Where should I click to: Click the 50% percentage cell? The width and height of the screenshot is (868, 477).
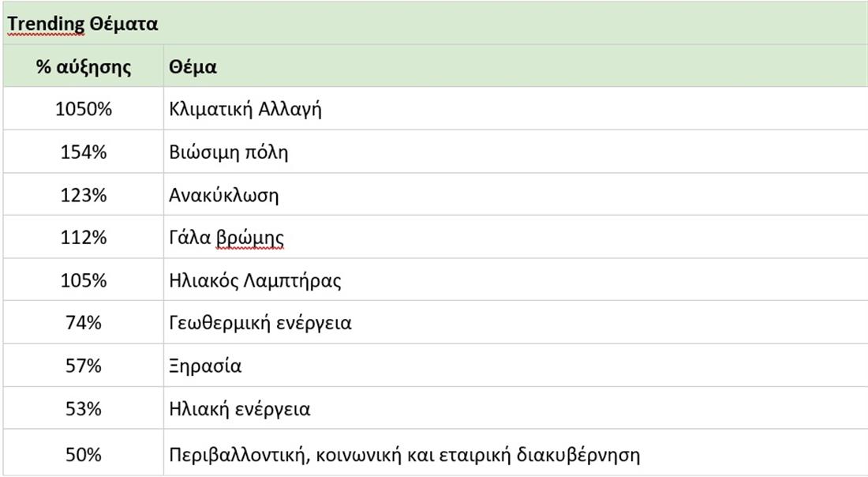[83, 455]
